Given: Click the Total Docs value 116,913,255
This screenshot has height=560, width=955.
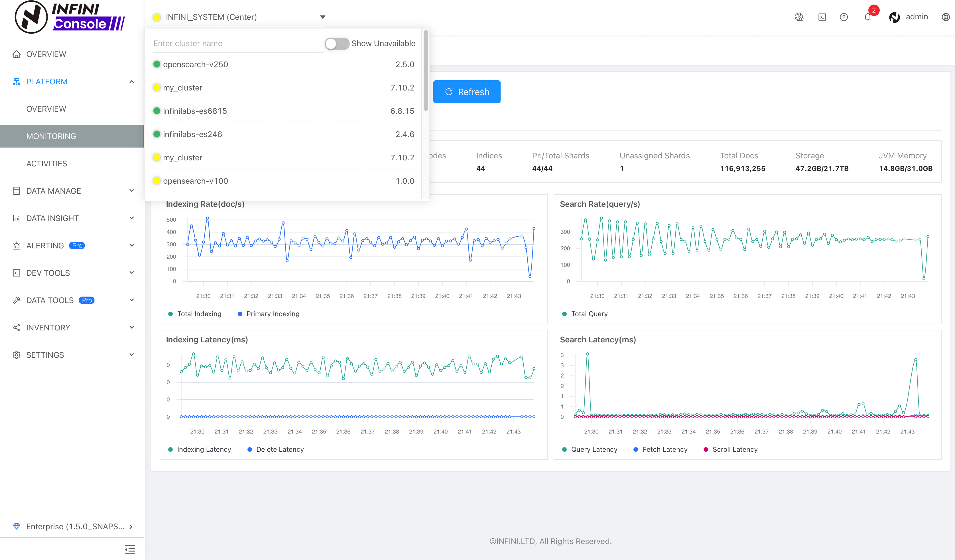Looking at the screenshot, I should coord(743,169).
